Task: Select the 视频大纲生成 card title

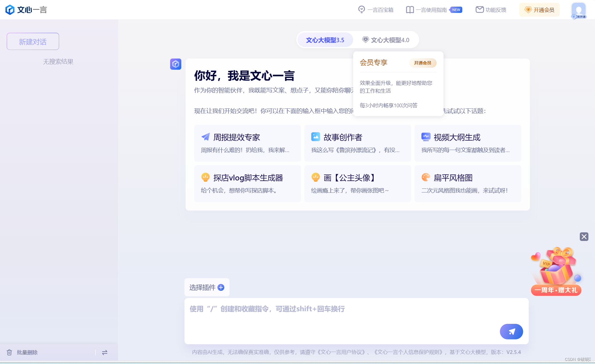Action: tap(457, 137)
